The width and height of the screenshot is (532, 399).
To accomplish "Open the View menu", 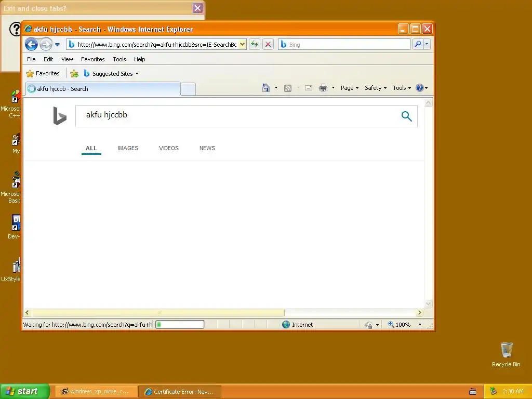I will [67, 59].
